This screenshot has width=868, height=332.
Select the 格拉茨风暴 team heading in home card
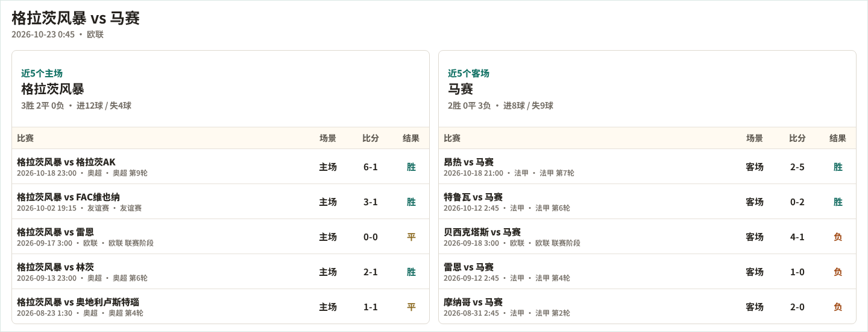(x=52, y=89)
